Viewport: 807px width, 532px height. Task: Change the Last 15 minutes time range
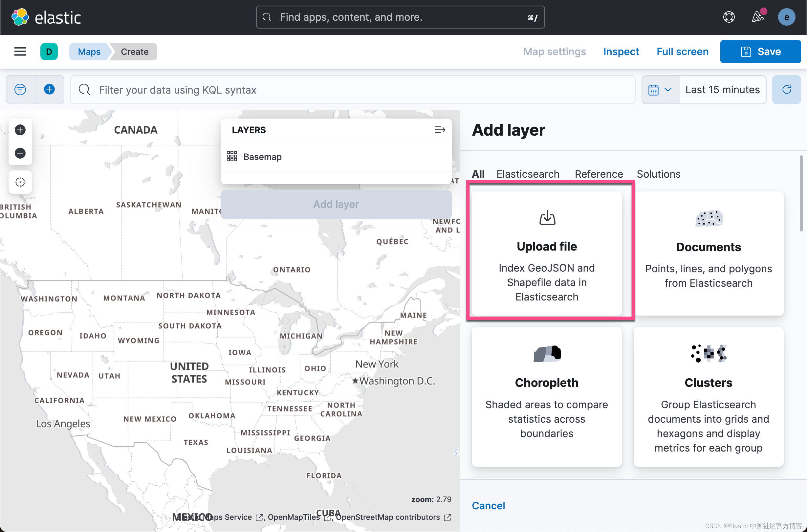(723, 90)
